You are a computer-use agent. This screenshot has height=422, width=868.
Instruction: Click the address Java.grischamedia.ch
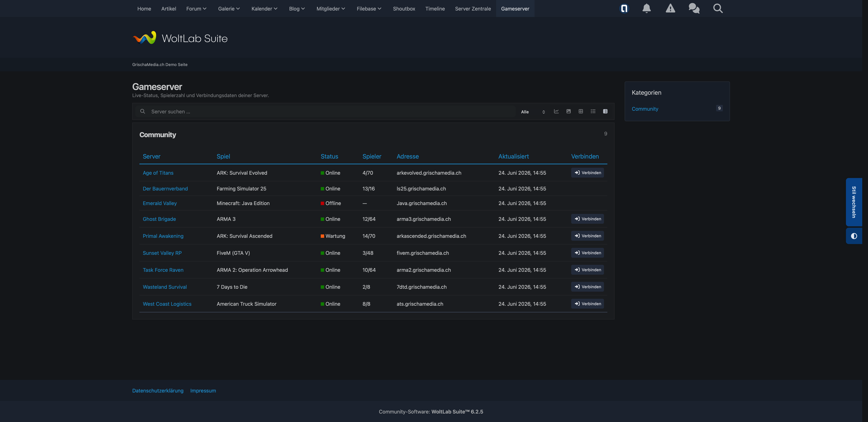pyautogui.click(x=422, y=203)
